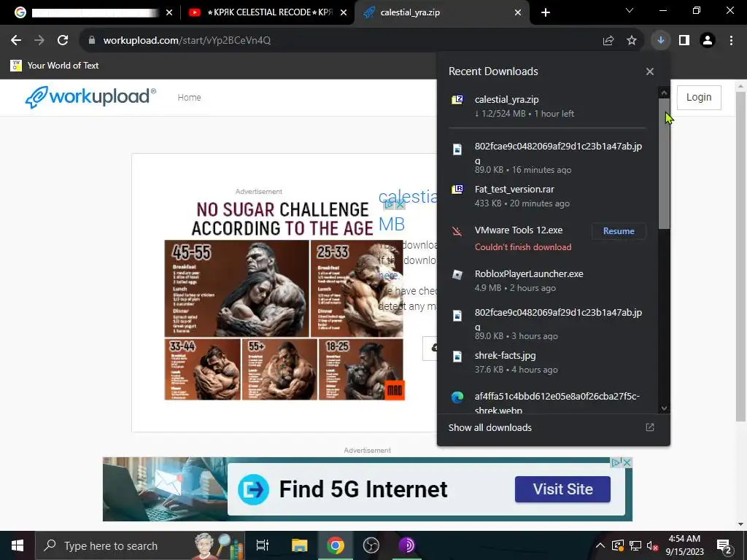Open the notification center icon
747x560 pixels.
click(724, 545)
